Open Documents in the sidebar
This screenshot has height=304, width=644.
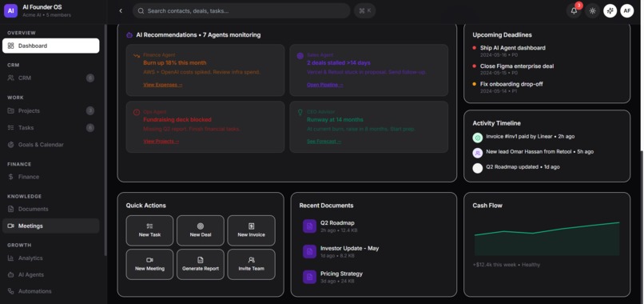coord(51,209)
